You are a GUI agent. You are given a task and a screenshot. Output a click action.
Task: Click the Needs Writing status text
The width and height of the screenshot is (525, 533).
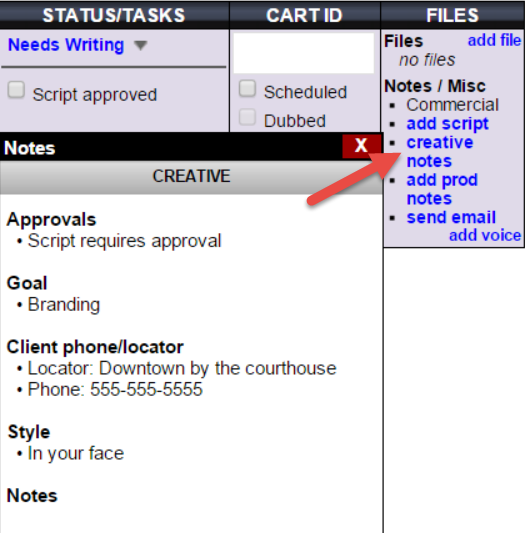click(66, 45)
